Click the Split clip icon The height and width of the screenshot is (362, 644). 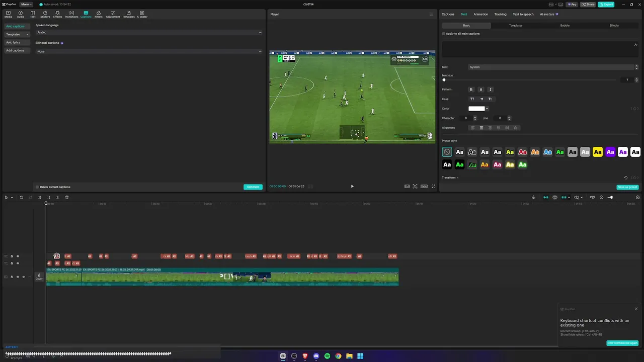[40, 197]
